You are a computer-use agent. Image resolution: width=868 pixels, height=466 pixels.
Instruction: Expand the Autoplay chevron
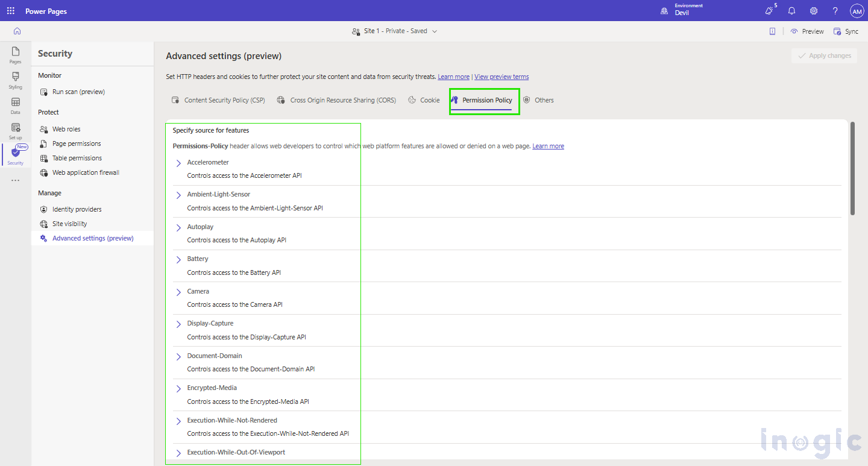click(x=178, y=228)
